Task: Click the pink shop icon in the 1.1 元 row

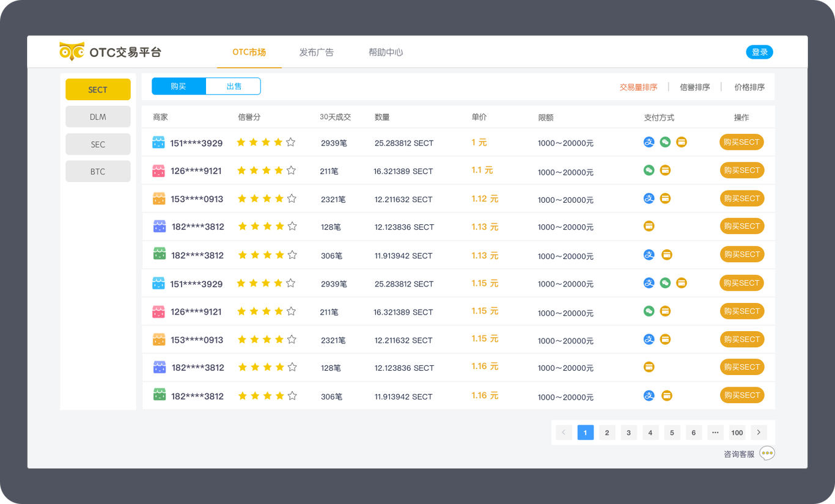Action: pos(158,170)
